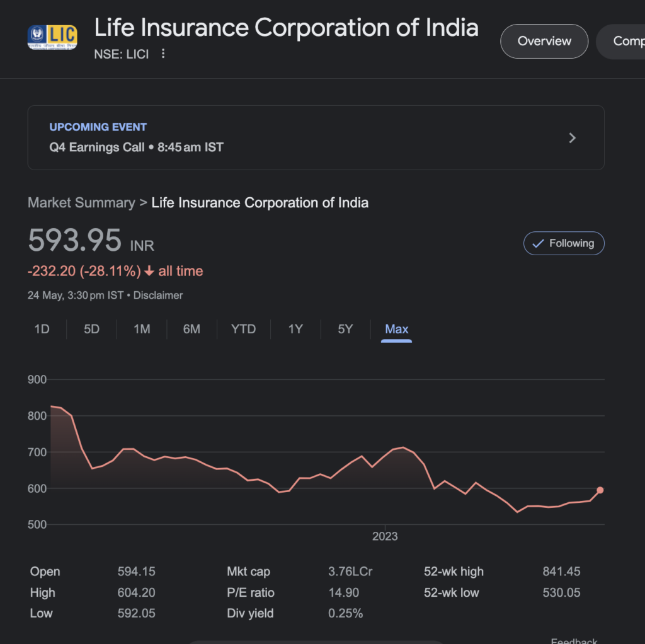Click the Feedback link

click(x=574, y=640)
